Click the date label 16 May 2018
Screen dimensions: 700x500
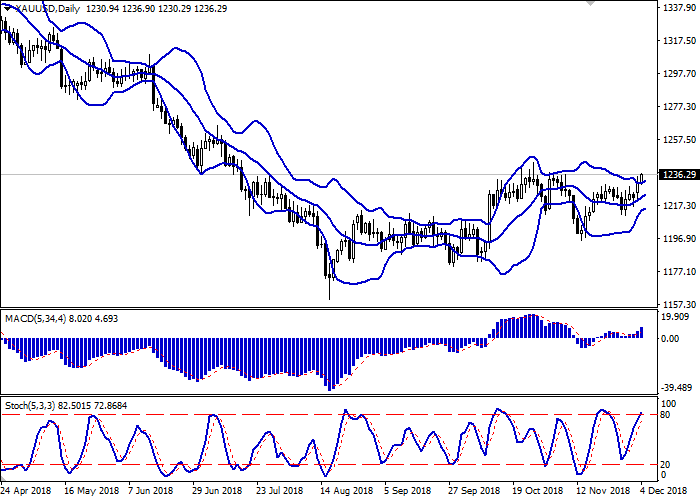click(92, 491)
